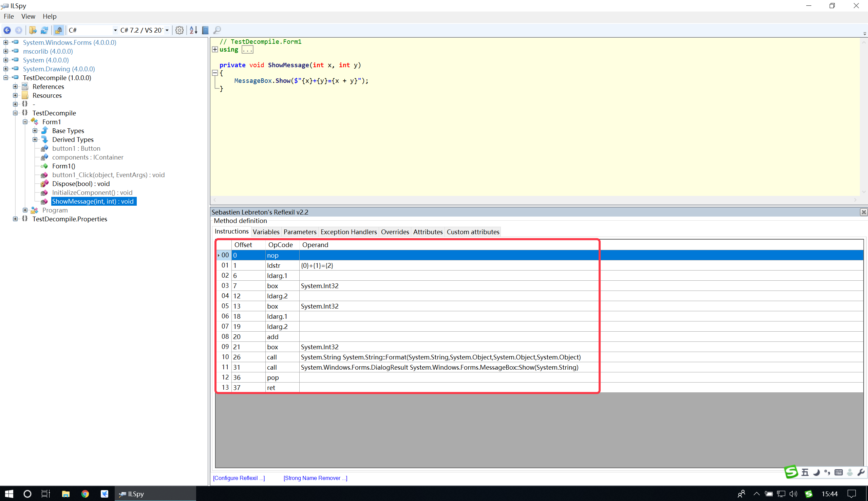Click the A-Z sort results icon
868x501 pixels.
193,30
